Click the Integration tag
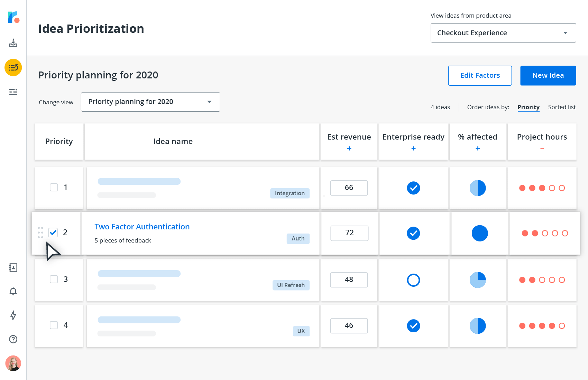 (290, 193)
